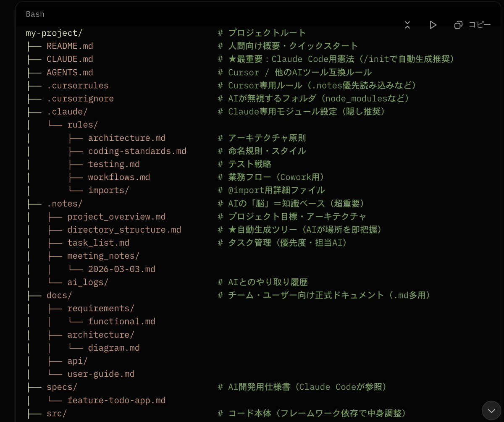Viewport: 504px width, 422px height.
Task: Click the meeting_notes/ folder name
Action: point(103,256)
